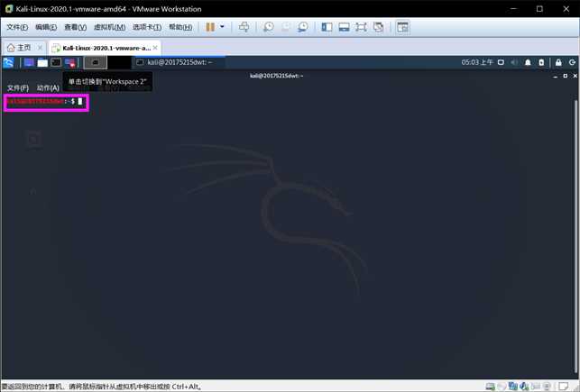Click the hard disk device status icon
This screenshot has width=580, height=392.
pyautogui.click(x=490, y=387)
